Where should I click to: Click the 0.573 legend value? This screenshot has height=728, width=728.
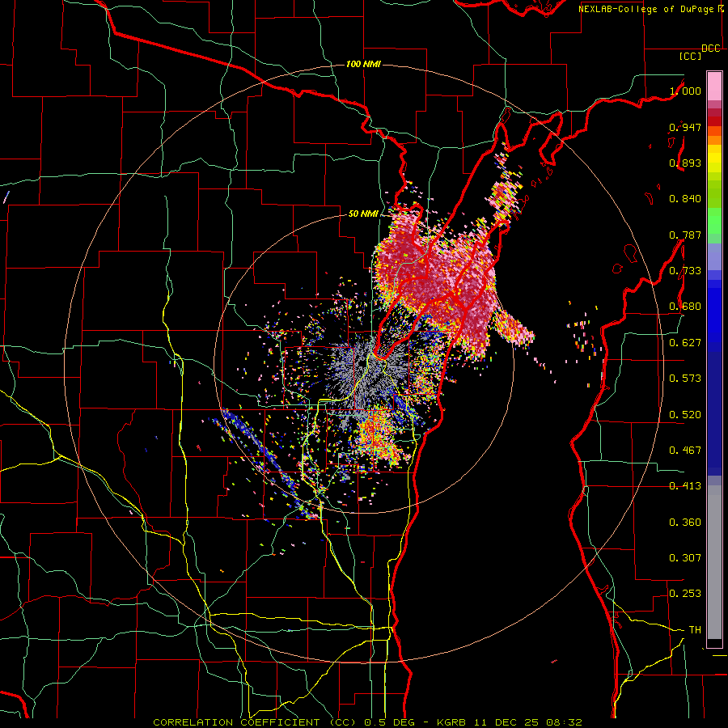click(x=685, y=379)
